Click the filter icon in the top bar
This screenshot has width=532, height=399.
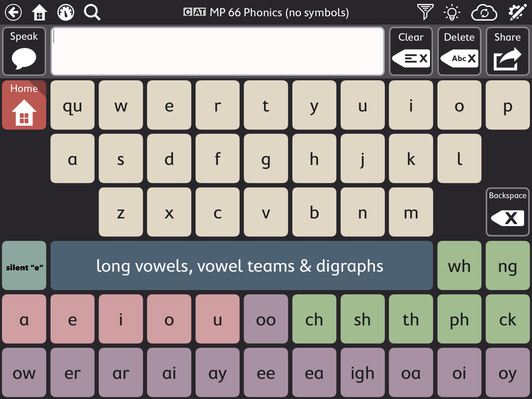[x=425, y=12]
